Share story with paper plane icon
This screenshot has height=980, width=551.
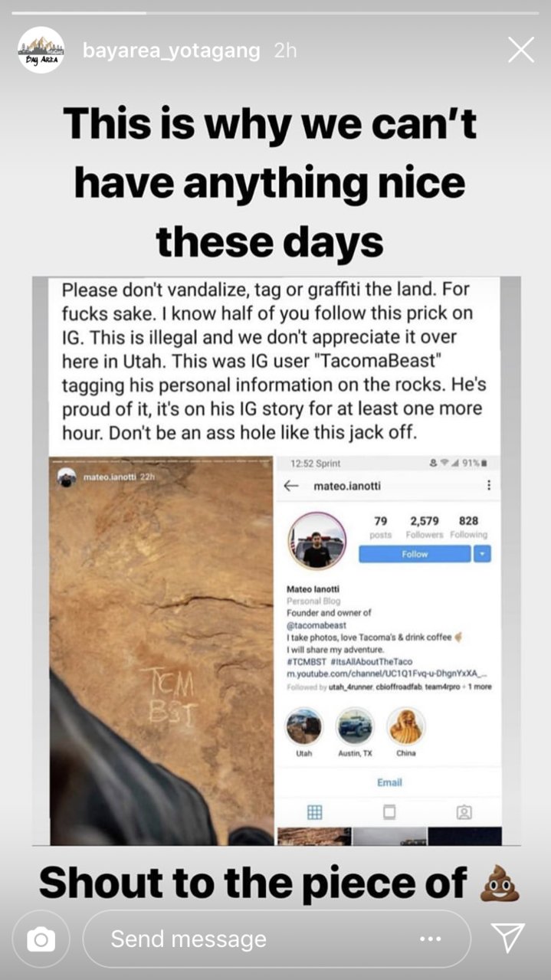pyautogui.click(x=508, y=938)
